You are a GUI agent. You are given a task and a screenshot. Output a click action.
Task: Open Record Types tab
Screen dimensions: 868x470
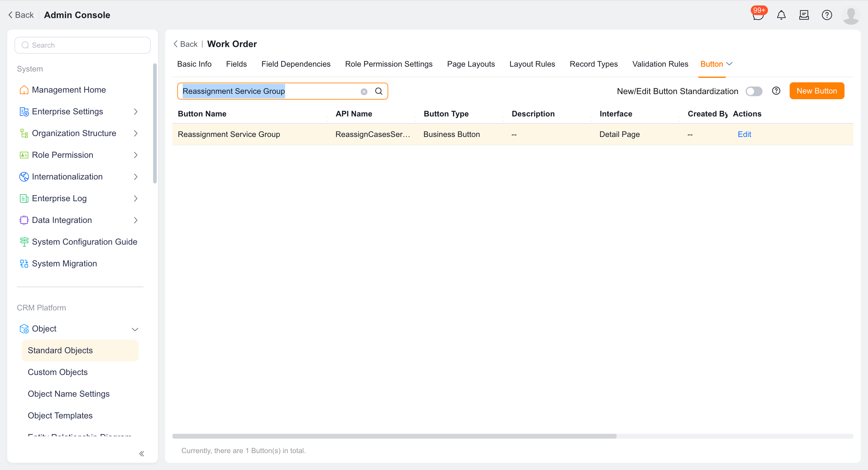point(593,64)
